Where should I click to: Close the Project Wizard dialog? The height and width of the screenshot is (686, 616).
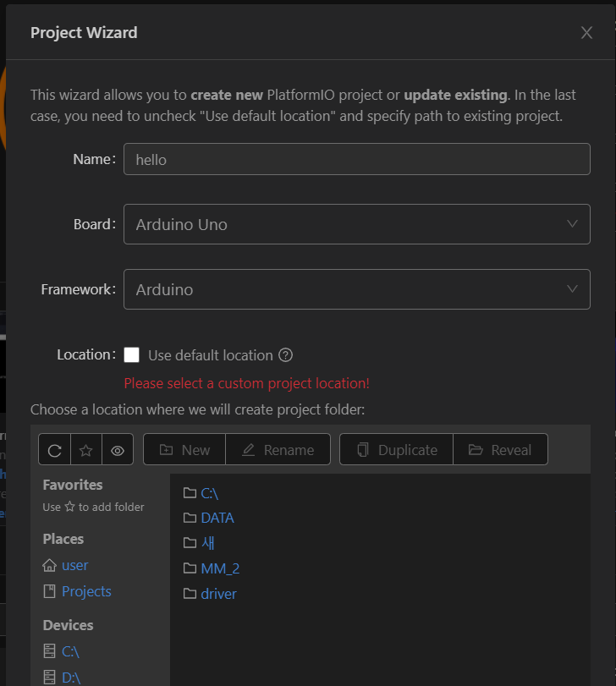[586, 32]
